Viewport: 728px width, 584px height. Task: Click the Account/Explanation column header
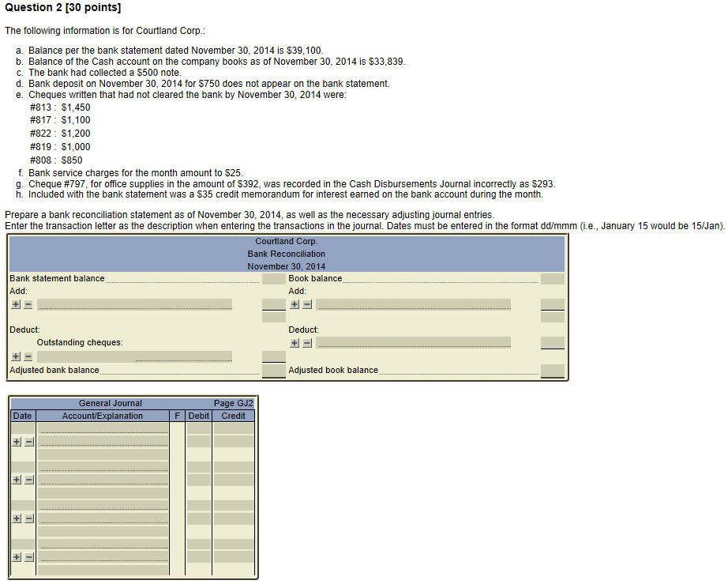(x=103, y=416)
